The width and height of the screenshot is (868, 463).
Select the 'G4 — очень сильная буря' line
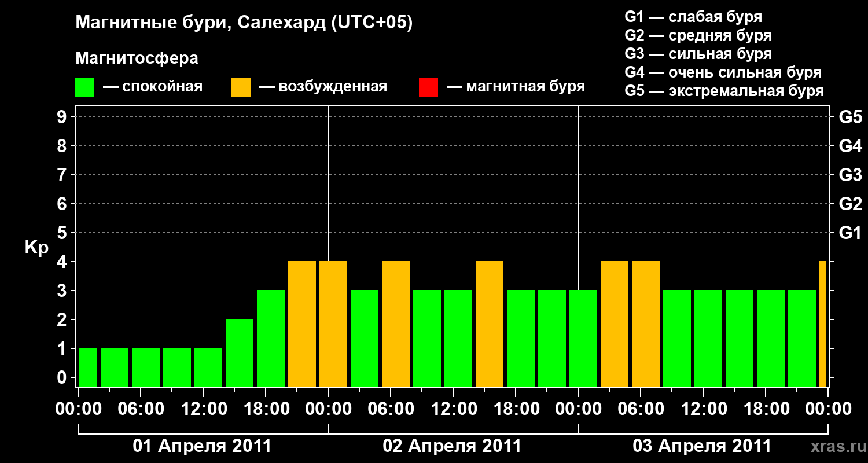723,72
